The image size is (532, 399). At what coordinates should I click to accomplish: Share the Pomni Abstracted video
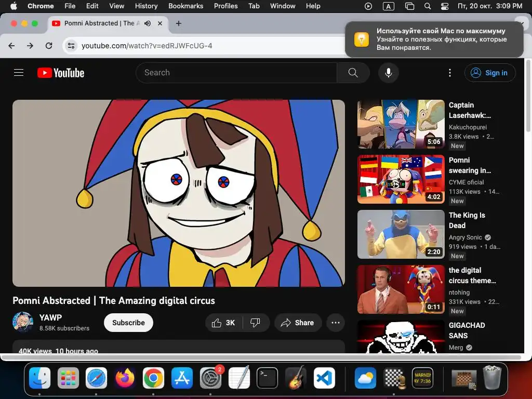coord(298,323)
